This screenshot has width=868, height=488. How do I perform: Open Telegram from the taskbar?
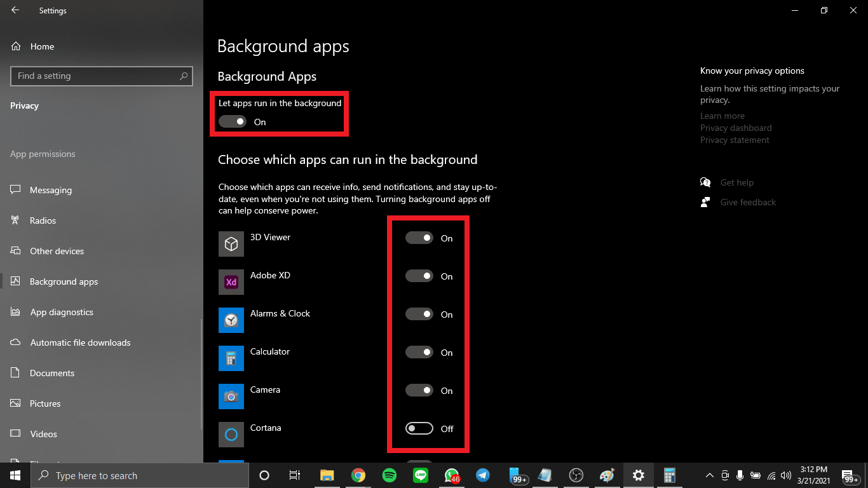[482, 475]
